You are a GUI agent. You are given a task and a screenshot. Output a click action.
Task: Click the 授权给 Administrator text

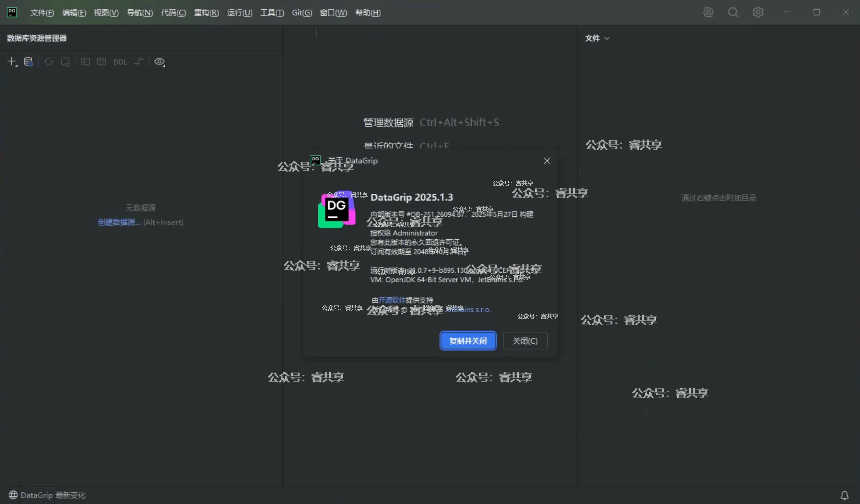click(404, 233)
